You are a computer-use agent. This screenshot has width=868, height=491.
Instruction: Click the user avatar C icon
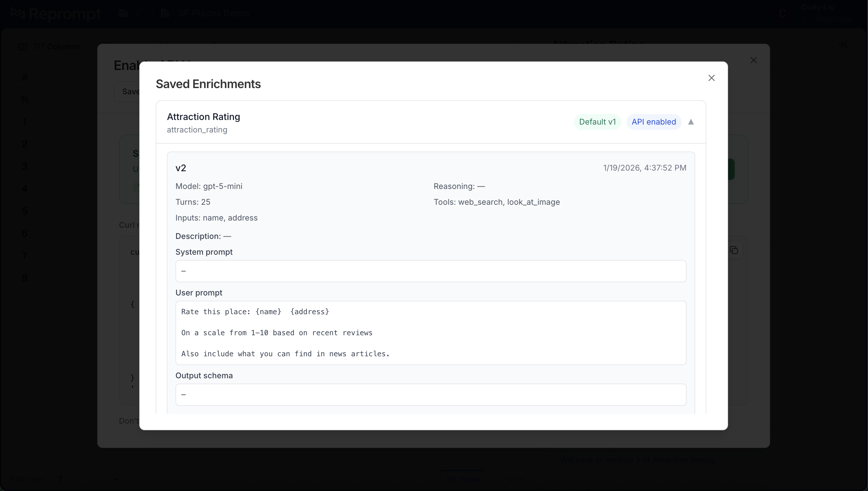point(782,13)
